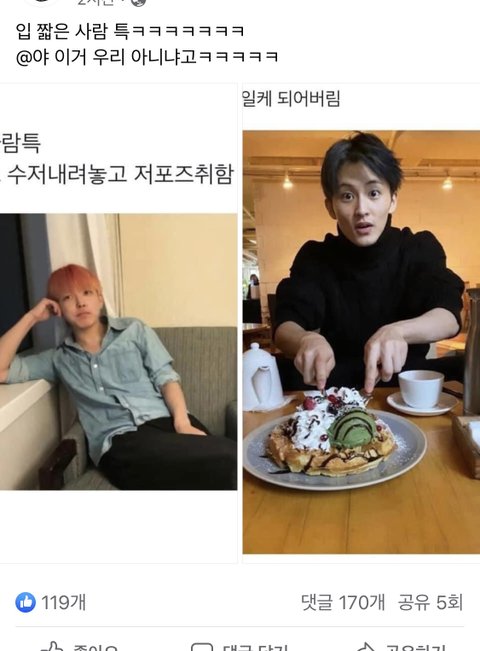
Task: Tap the comment bubble icon
Action: [202, 648]
